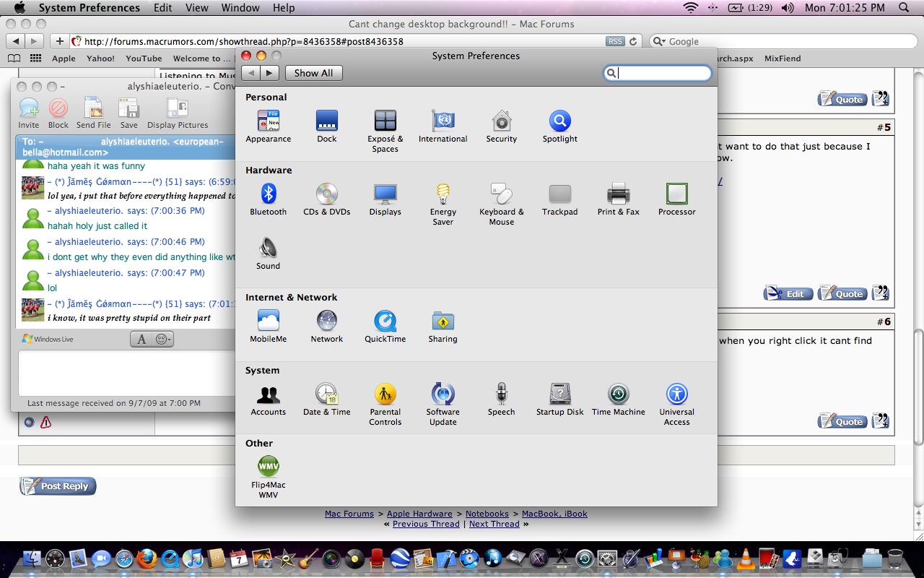Go back in System Preferences history

pos(251,73)
